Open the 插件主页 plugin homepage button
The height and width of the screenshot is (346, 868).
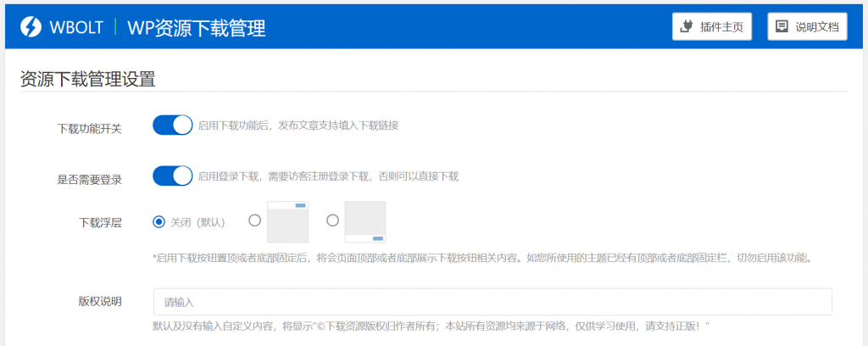(x=712, y=27)
